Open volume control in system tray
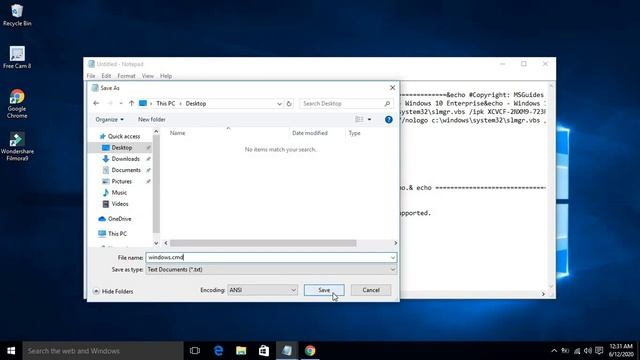This screenshot has width=640, height=360. pos(588,351)
